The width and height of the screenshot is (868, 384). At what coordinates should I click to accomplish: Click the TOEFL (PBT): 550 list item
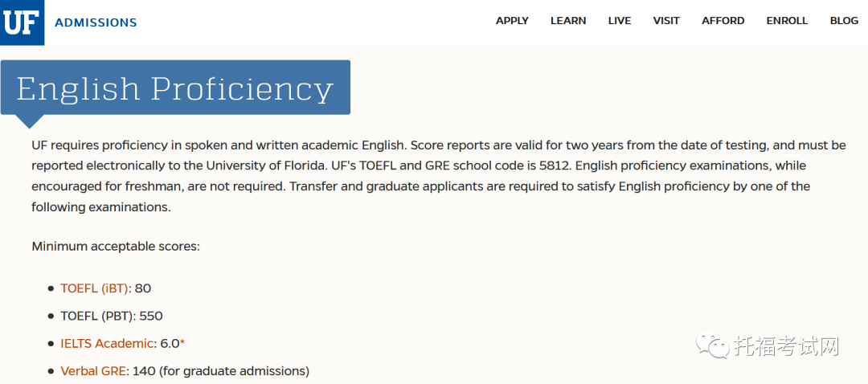coord(112,316)
